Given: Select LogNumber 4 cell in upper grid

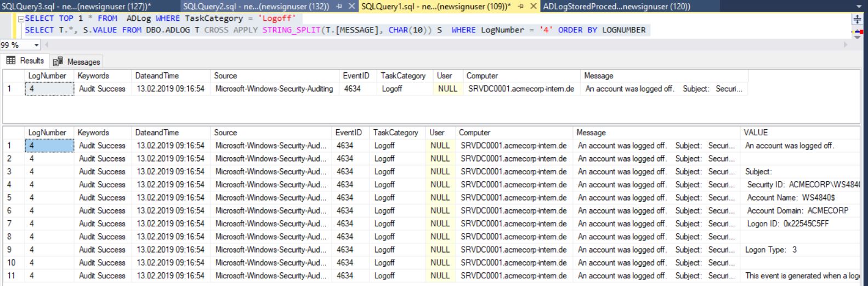Looking at the screenshot, I should tap(49, 89).
